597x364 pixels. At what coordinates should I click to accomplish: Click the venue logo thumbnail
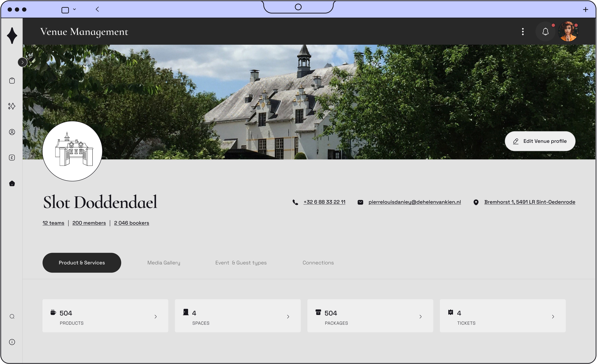[x=72, y=151]
